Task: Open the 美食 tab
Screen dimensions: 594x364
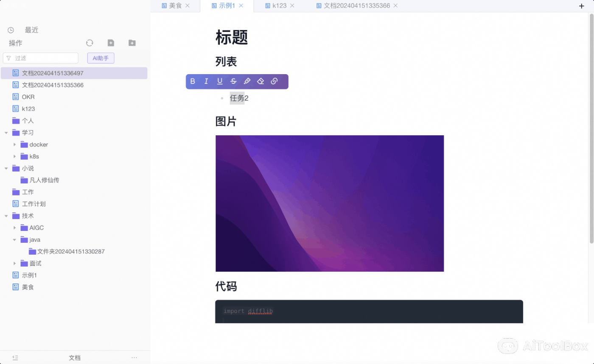Action: (175, 6)
